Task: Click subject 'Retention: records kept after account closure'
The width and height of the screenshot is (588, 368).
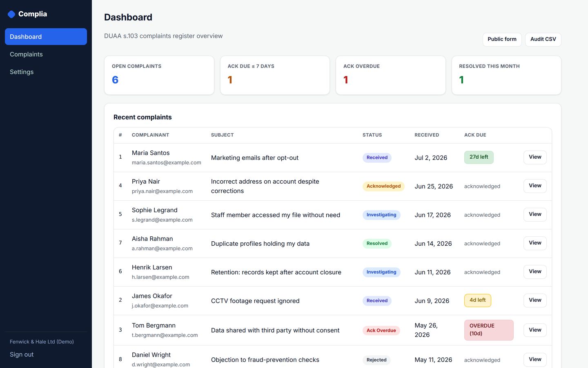Action: coord(276,272)
